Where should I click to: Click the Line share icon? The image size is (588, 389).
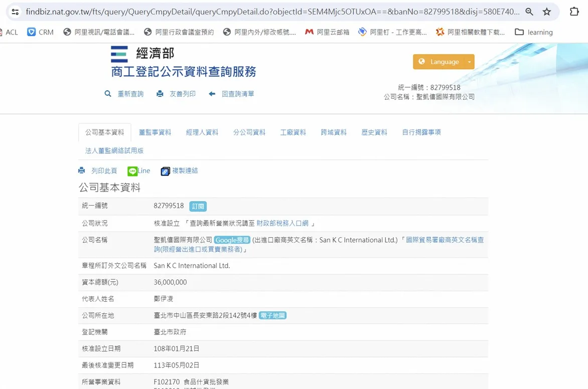tap(132, 171)
